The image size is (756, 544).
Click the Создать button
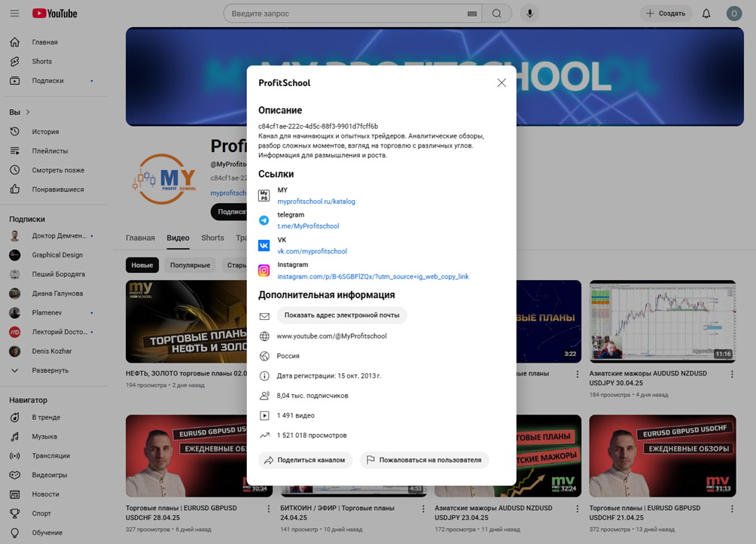coord(666,14)
